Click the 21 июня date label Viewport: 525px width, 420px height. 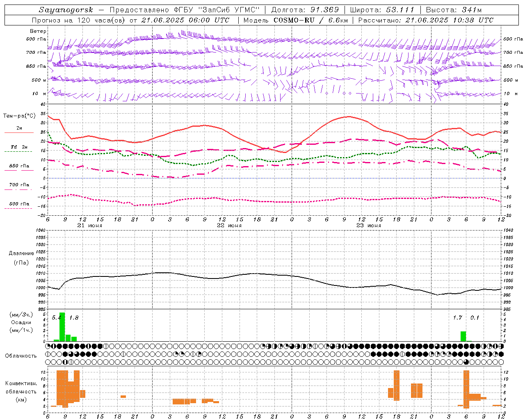tap(89, 226)
